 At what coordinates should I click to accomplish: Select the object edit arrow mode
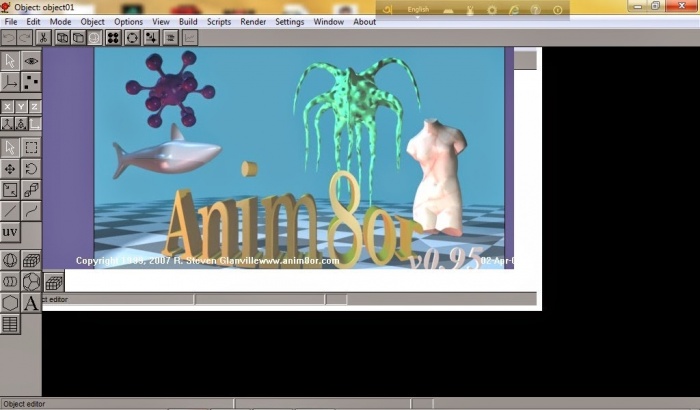click(x=10, y=61)
